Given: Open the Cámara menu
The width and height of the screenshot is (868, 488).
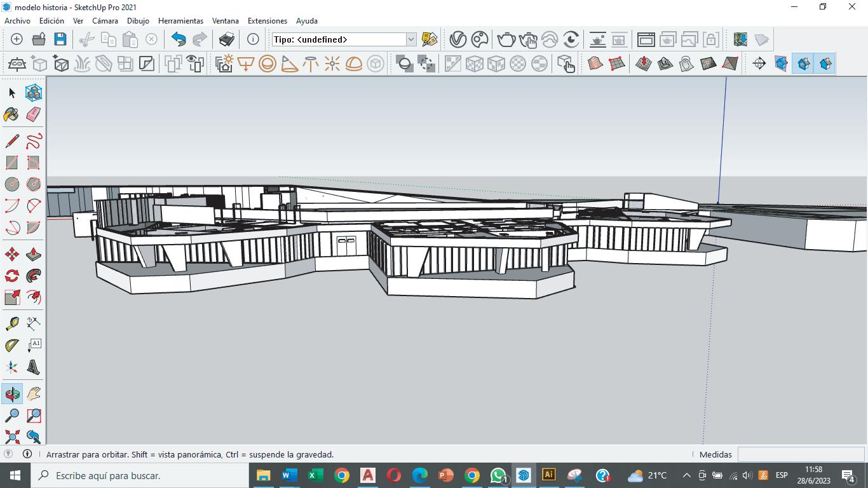Looking at the screenshot, I should pos(105,20).
